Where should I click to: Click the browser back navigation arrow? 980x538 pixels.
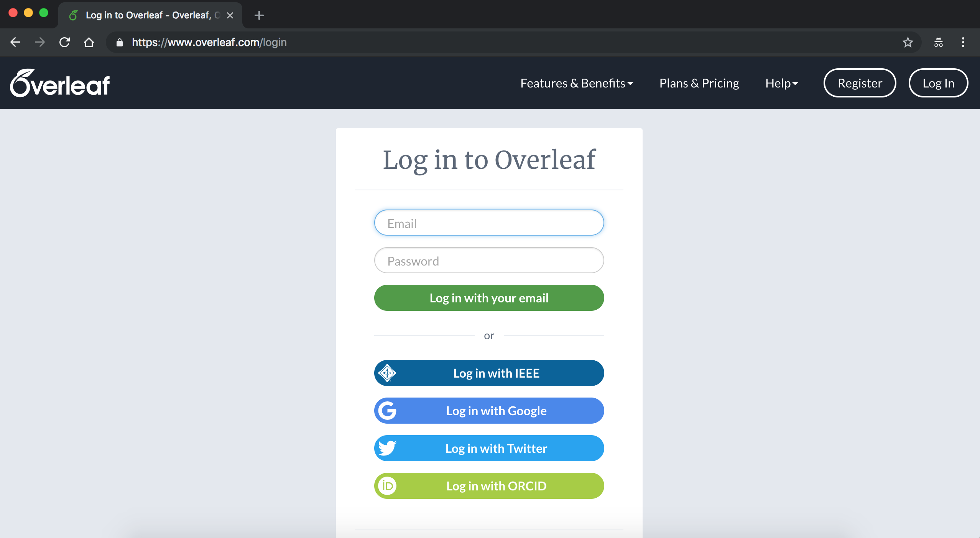click(x=16, y=42)
